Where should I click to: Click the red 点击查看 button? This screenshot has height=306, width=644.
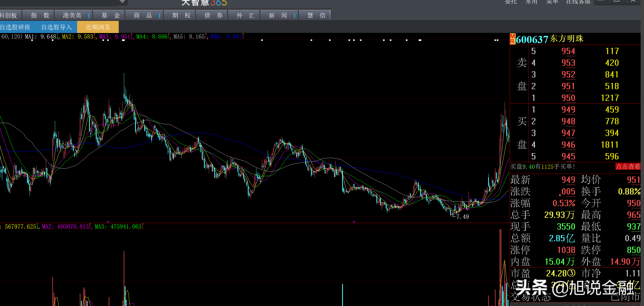(x=628, y=166)
